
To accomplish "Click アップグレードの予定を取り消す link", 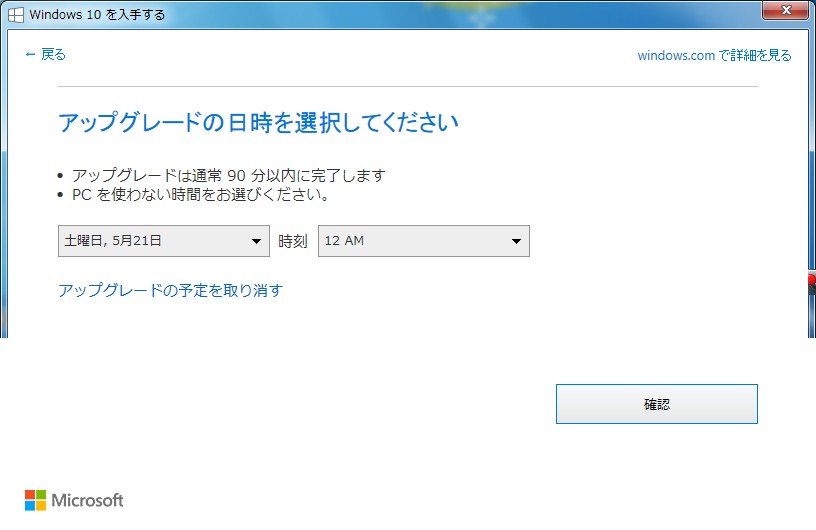I will point(170,290).
